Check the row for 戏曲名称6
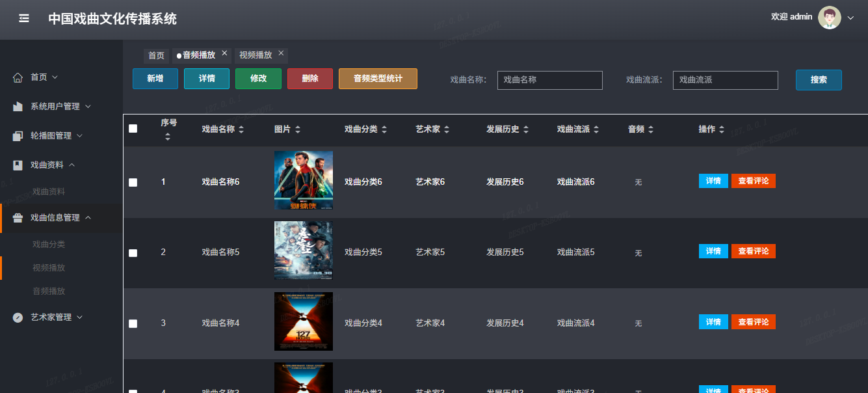The image size is (868, 393). pyautogui.click(x=133, y=182)
